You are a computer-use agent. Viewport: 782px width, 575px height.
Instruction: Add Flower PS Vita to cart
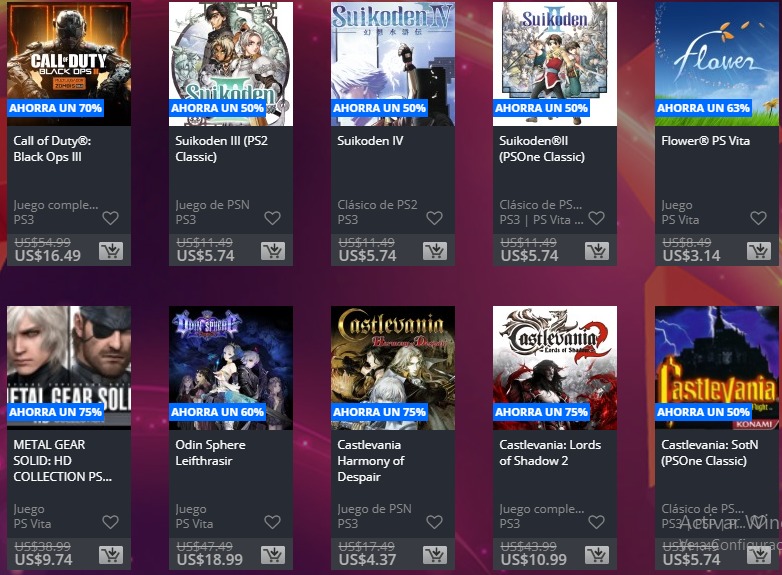759,251
